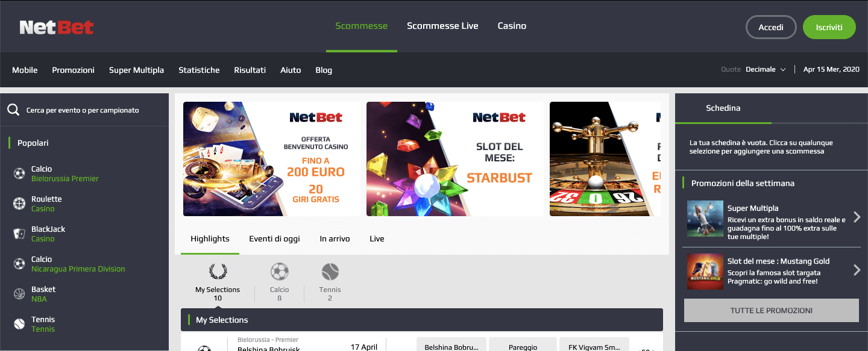
Task: Click the search magnifier icon in sidebar
Action: pyautogui.click(x=13, y=110)
